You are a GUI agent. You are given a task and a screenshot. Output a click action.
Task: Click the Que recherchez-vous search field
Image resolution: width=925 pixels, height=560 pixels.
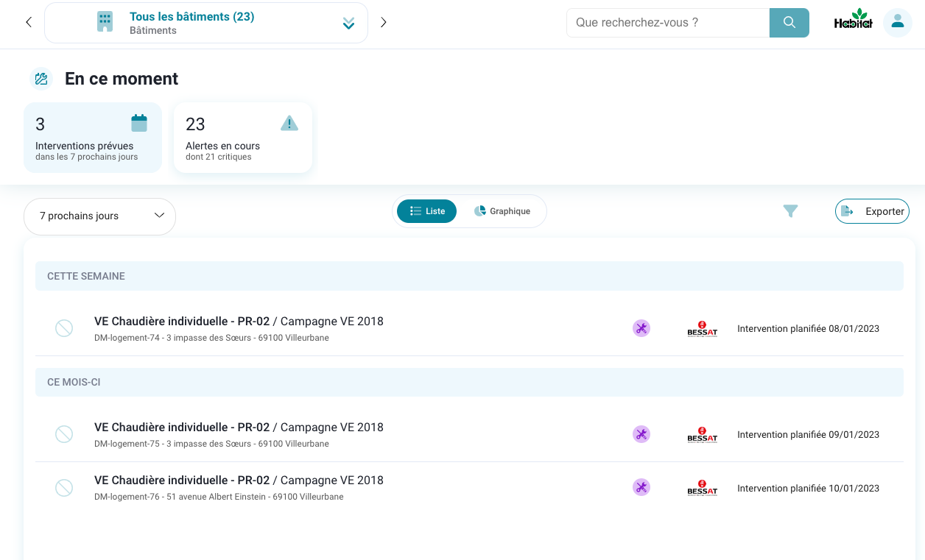667,23
